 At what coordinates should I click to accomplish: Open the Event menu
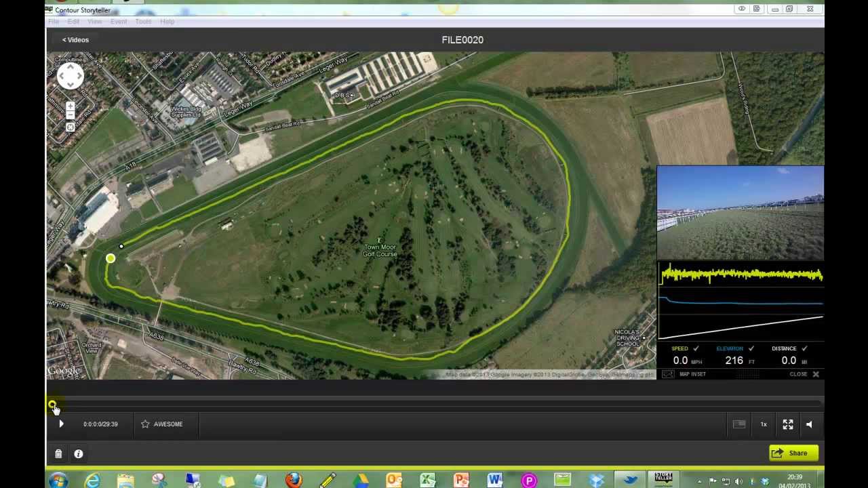[x=119, y=22]
